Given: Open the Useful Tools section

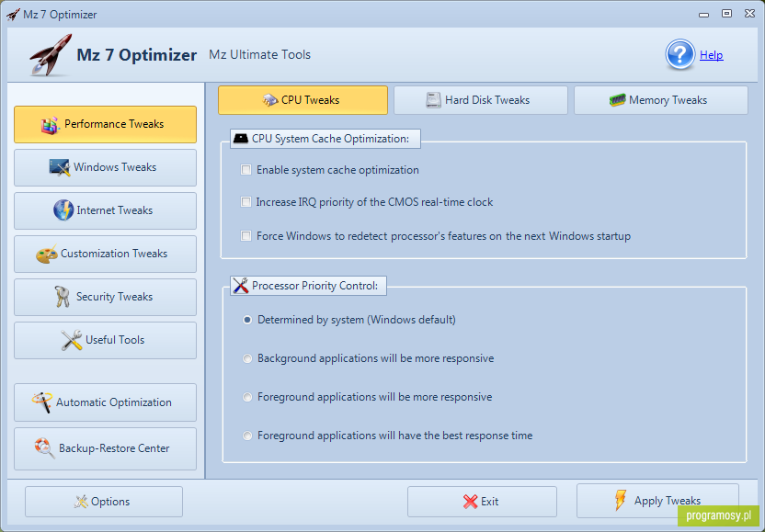Looking at the screenshot, I should [106, 340].
